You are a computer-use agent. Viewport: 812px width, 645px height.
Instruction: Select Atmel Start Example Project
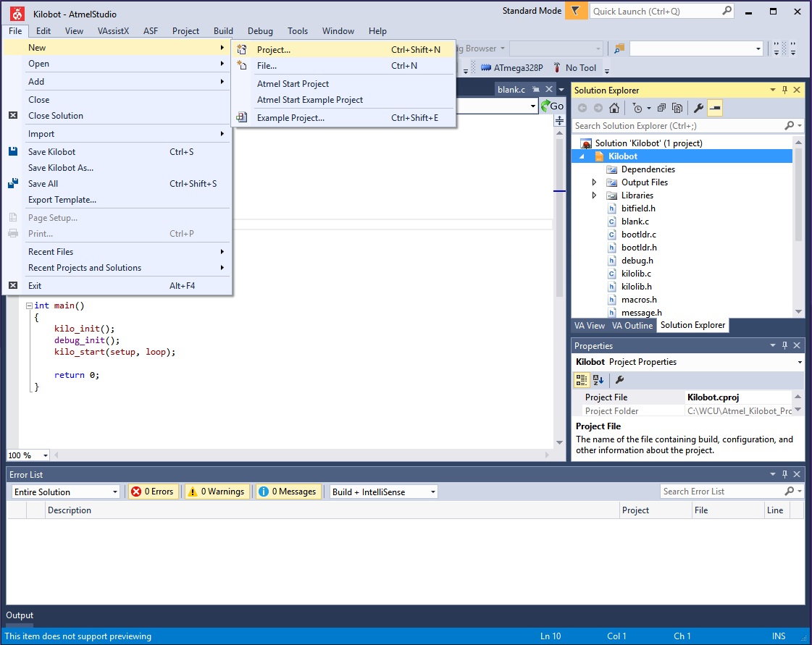point(343,100)
